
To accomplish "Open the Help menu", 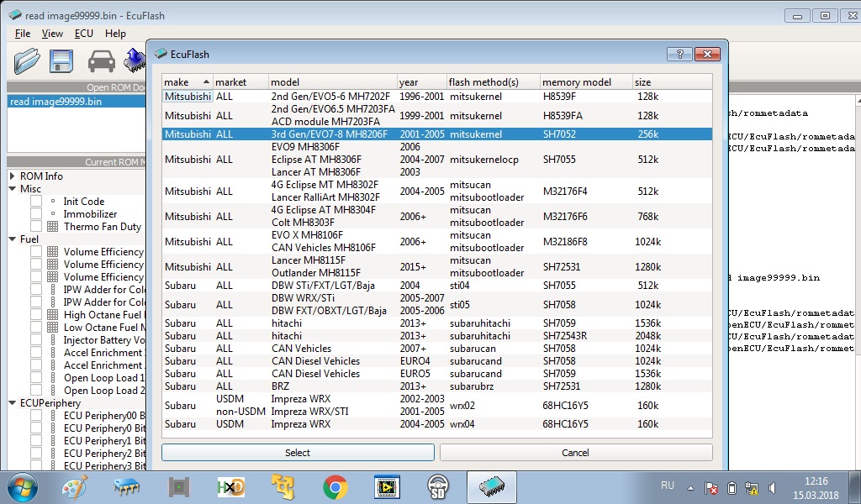I will pos(115,34).
